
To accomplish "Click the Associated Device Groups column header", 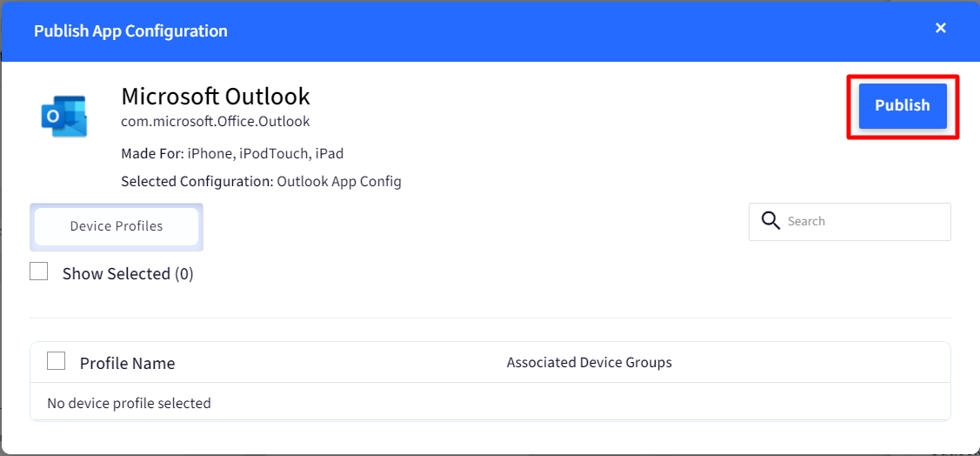I will pos(589,362).
